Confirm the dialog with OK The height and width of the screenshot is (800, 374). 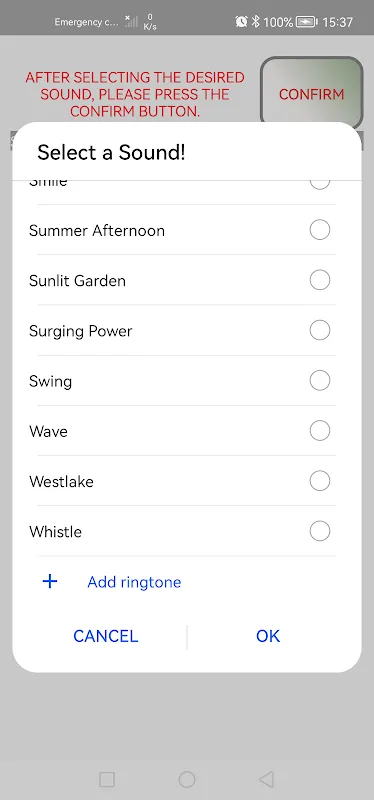268,636
